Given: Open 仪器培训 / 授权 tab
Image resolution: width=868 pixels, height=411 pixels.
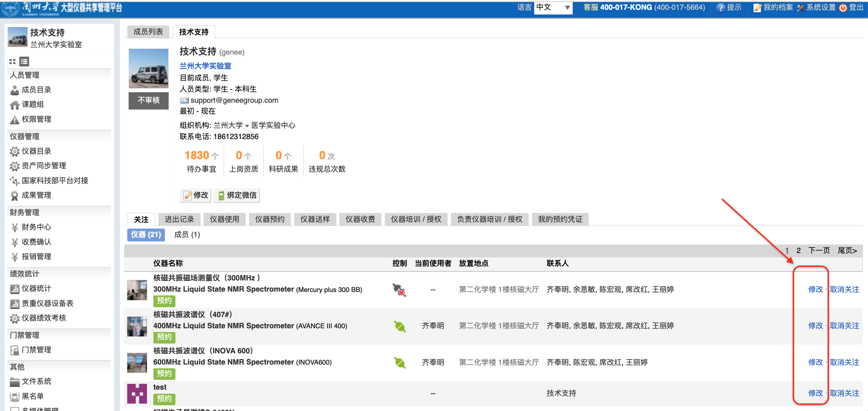Looking at the screenshot, I should click(x=416, y=219).
